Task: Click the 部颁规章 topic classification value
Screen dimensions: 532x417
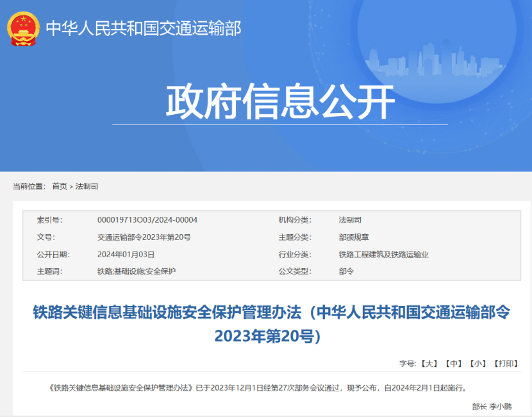Action: pos(354,237)
